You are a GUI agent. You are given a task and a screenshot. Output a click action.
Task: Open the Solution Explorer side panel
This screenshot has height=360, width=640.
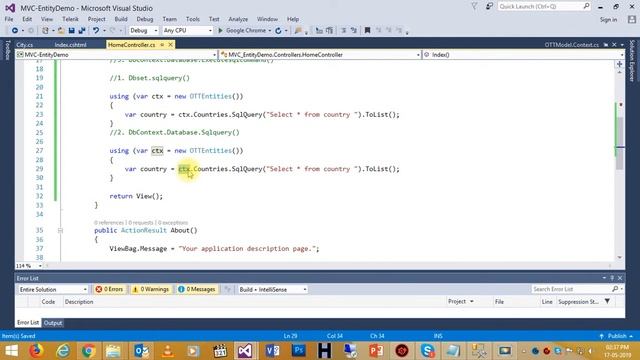[632, 60]
